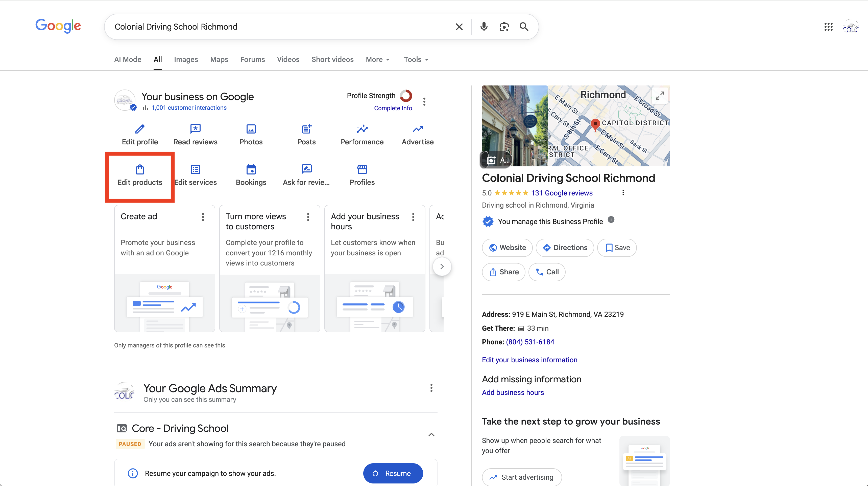Image resolution: width=868 pixels, height=486 pixels.
Task: Create a post via Posts icon
Action: [x=307, y=135]
